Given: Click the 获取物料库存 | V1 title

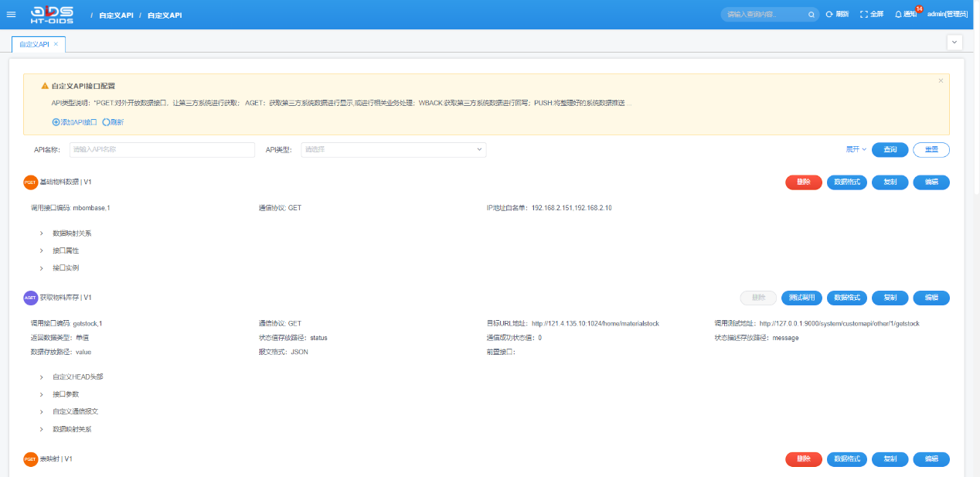Looking at the screenshot, I should coord(66,298).
